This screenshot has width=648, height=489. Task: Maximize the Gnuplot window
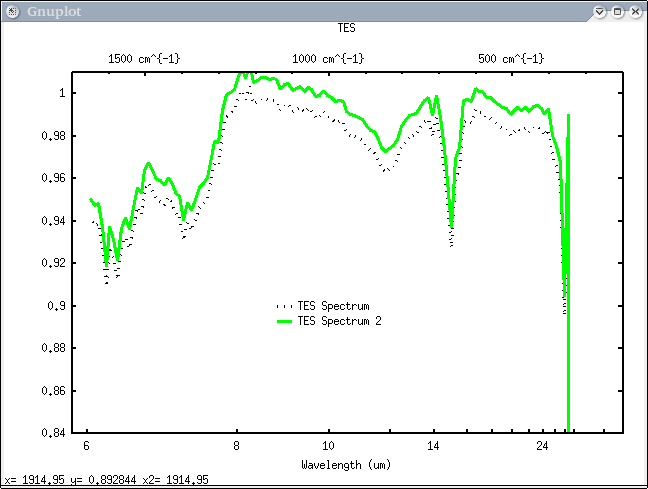[617, 12]
